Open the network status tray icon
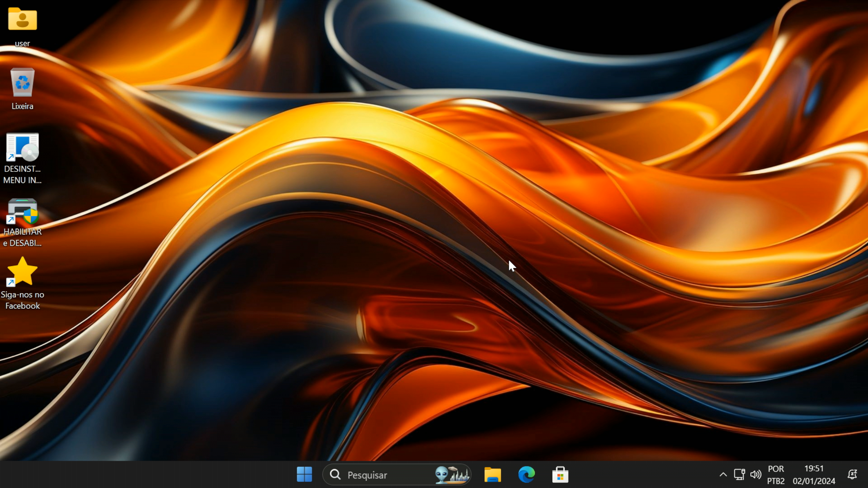 [739, 474]
